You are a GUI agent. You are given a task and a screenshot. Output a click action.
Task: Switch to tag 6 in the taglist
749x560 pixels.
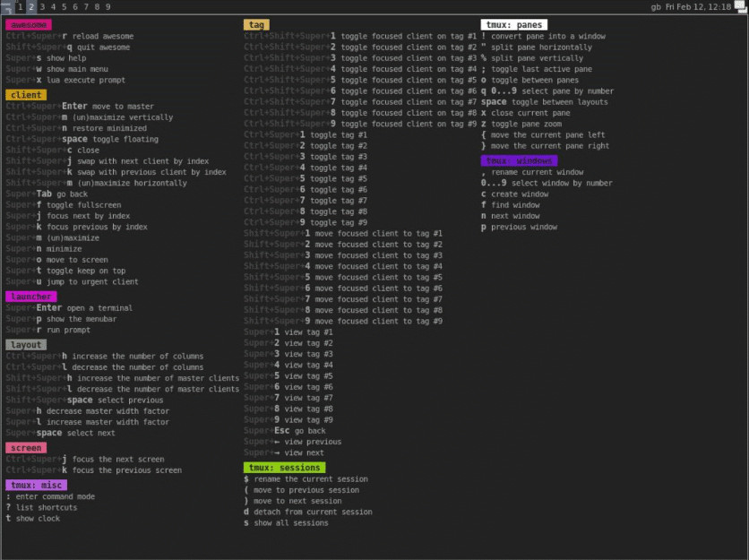click(75, 6)
